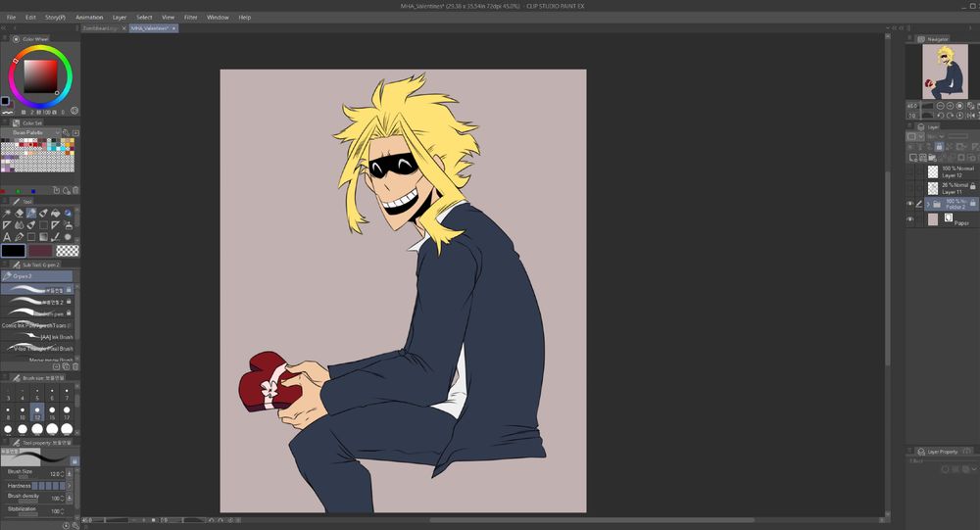Show Layer 11 via visibility box
This screenshot has height=530, width=980.
pyautogui.click(x=910, y=188)
